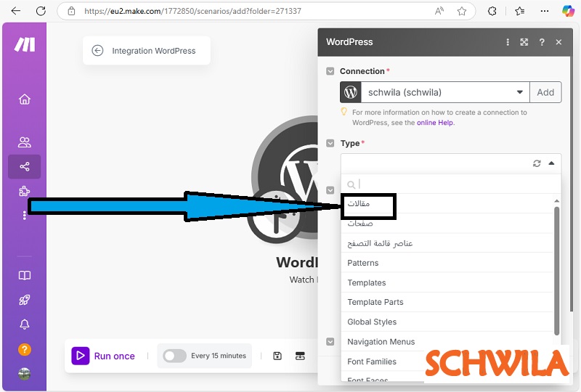581x392 pixels.
Task: Open the browser favorites list icon
Action: click(520, 11)
